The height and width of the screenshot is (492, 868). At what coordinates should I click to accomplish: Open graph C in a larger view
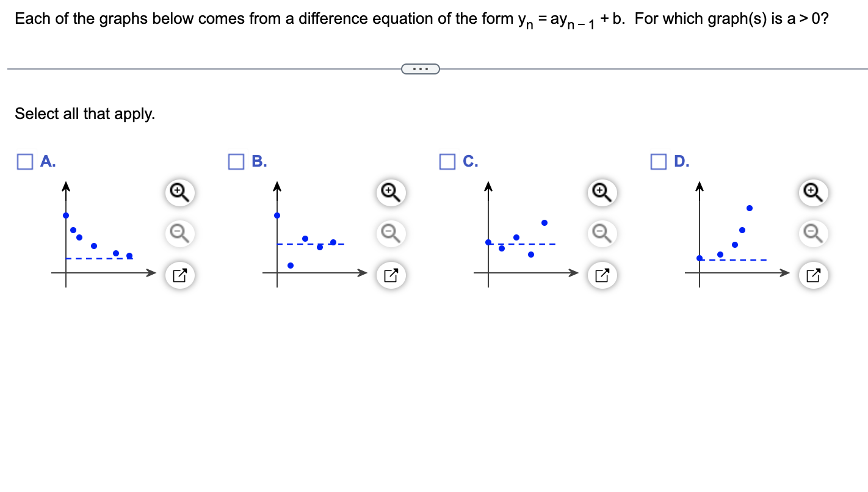[602, 275]
